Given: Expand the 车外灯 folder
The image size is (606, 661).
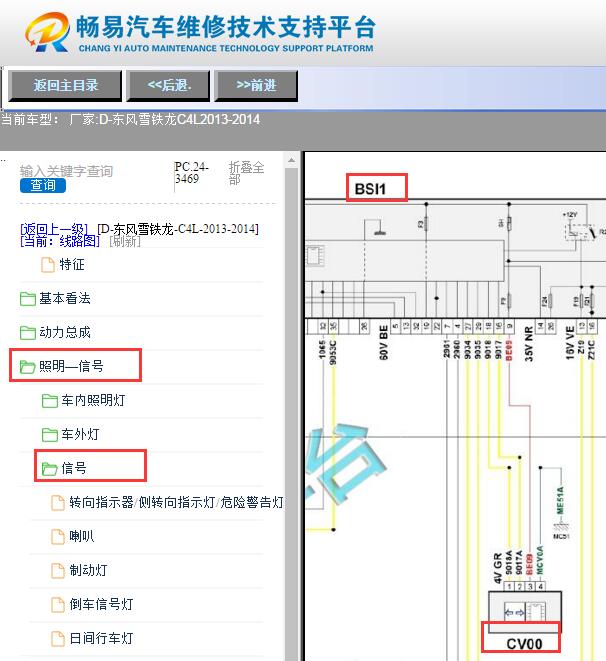Looking at the screenshot, I should (80, 434).
